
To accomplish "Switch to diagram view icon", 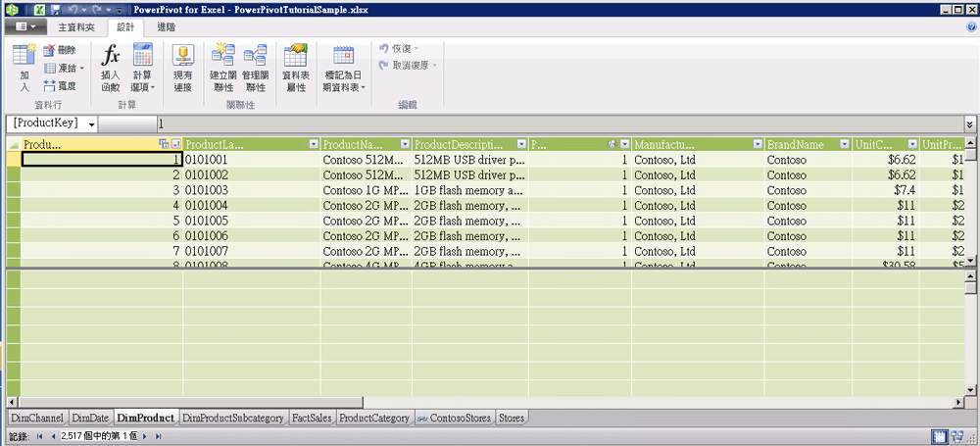I will pos(956,436).
